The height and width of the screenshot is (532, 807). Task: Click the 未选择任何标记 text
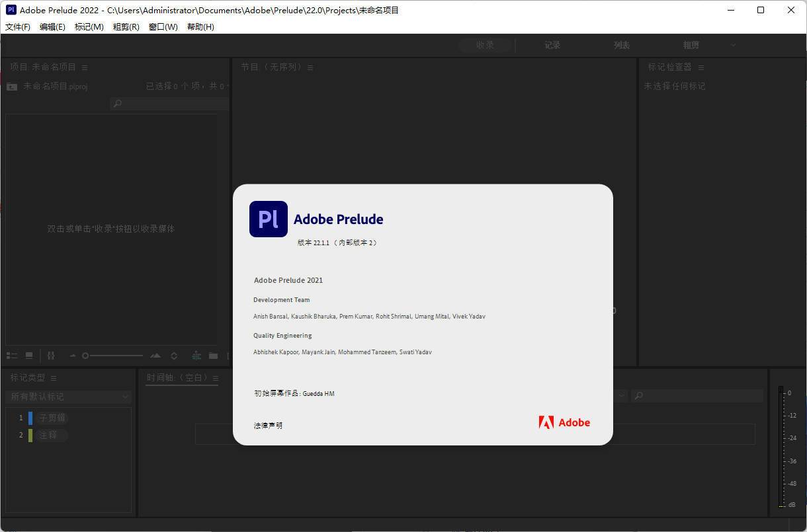click(x=675, y=86)
